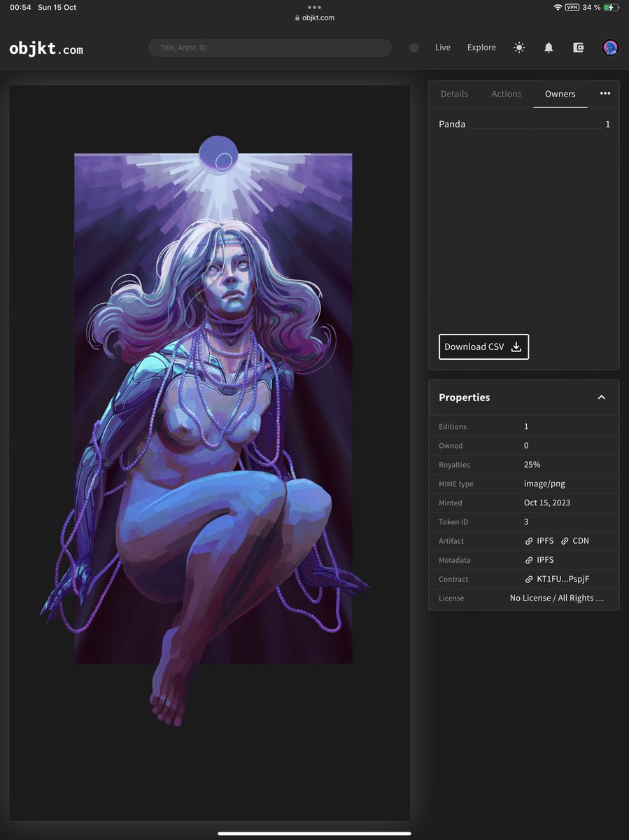This screenshot has width=629, height=840.
Task: Click the owner count 1 beside Panda
Action: [x=608, y=124]
